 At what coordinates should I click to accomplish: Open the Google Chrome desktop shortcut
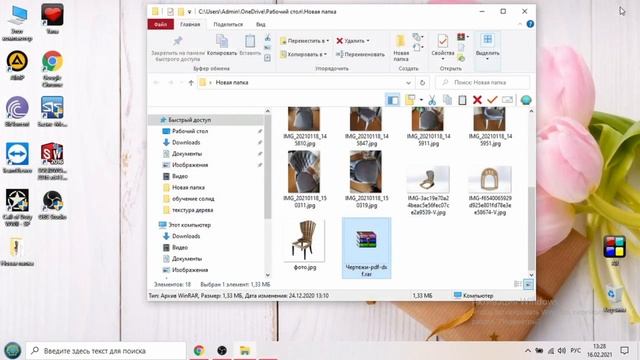(x=52, y=69)
